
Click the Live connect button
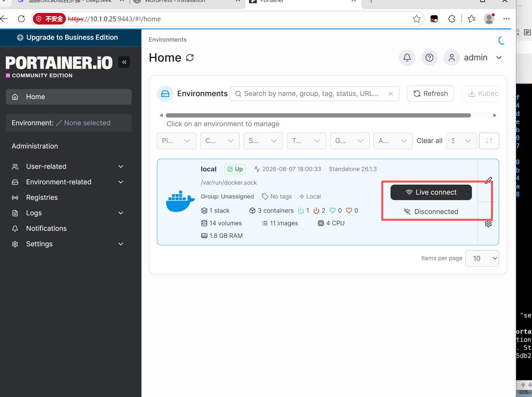tap(431, 192)
